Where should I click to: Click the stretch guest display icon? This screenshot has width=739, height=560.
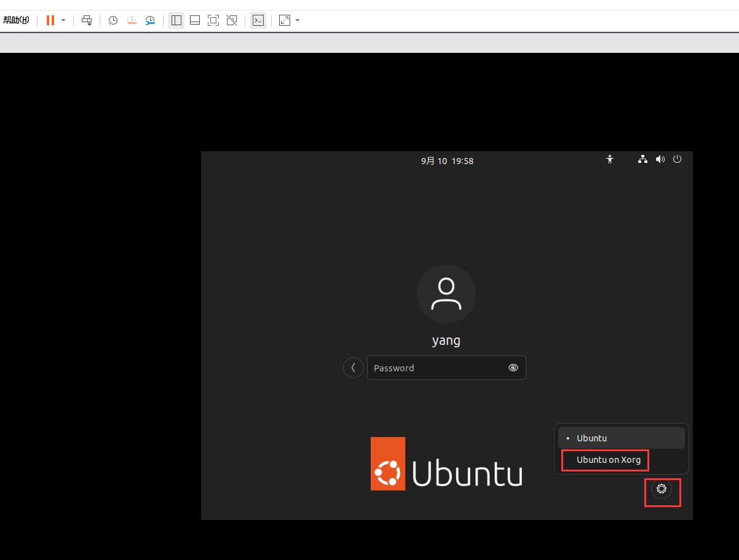(x=284, y=20)
